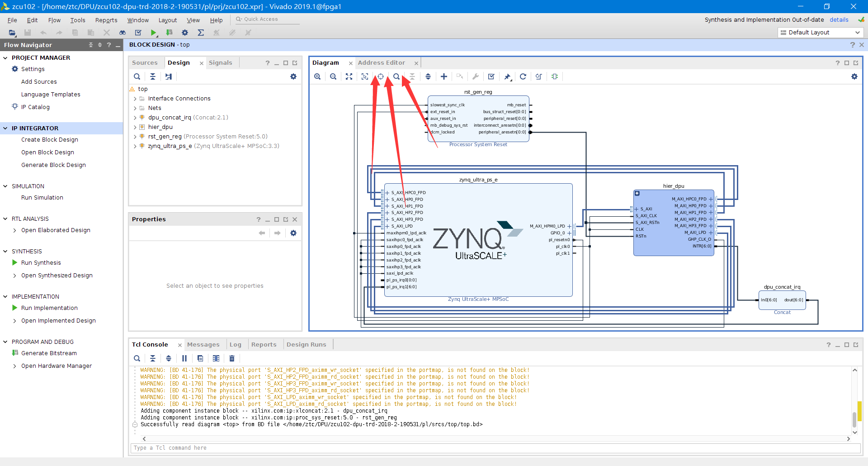Image resolution: width=868 pixels, height=466 pixels.
Task: Switch to Address Editor tab
Action: 382,63
